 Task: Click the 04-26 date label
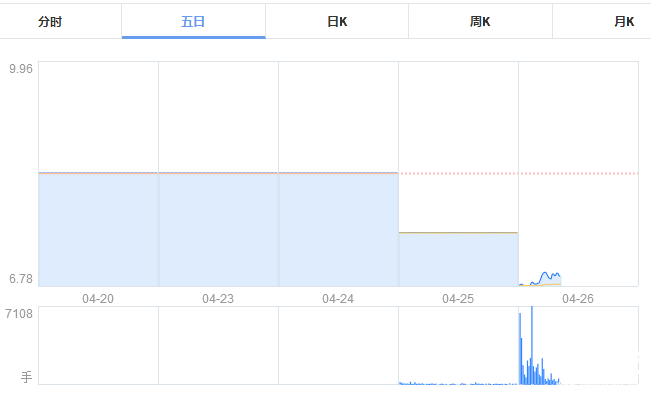click(578, 299)
